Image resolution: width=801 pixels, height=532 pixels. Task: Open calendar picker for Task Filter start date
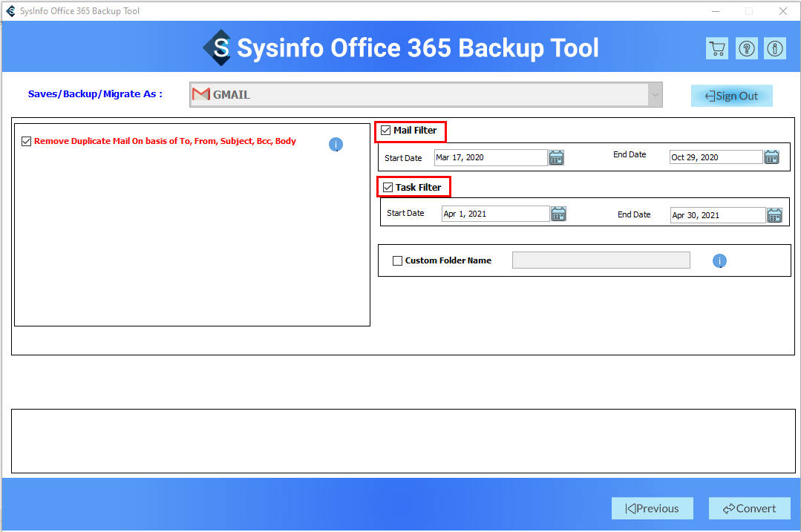click(559, 214)
